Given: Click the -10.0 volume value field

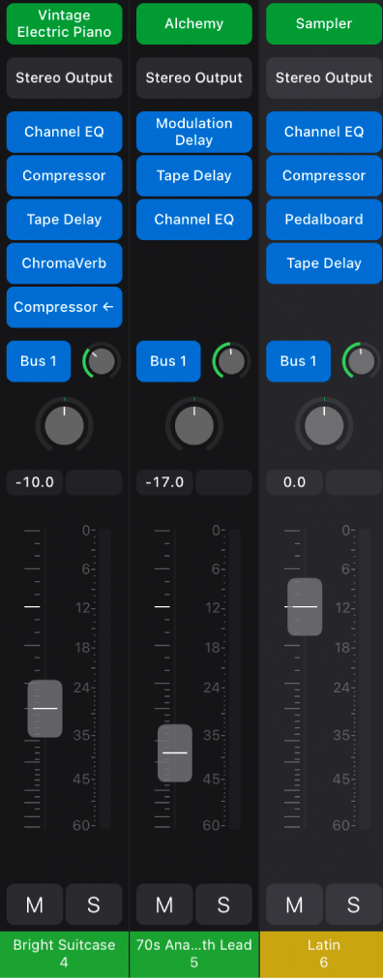Looking at the screenshot, I should pos(35,482).
